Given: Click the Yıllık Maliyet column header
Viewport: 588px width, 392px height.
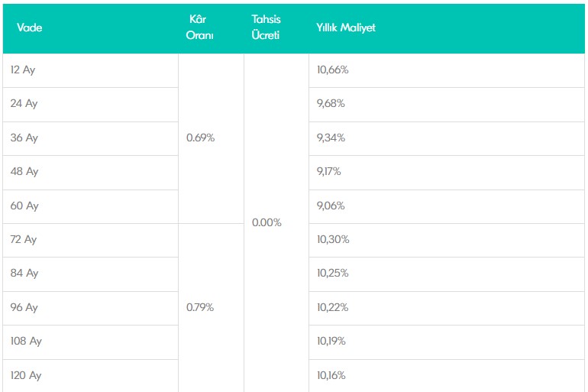Looking at the screenshot, I should 346,28.
